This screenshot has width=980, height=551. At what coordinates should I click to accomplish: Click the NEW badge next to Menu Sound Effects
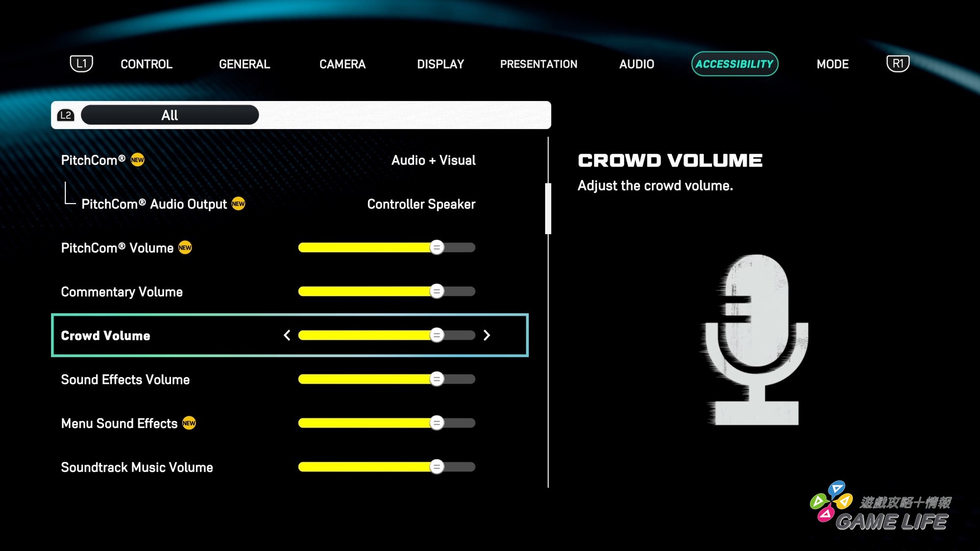190,423
